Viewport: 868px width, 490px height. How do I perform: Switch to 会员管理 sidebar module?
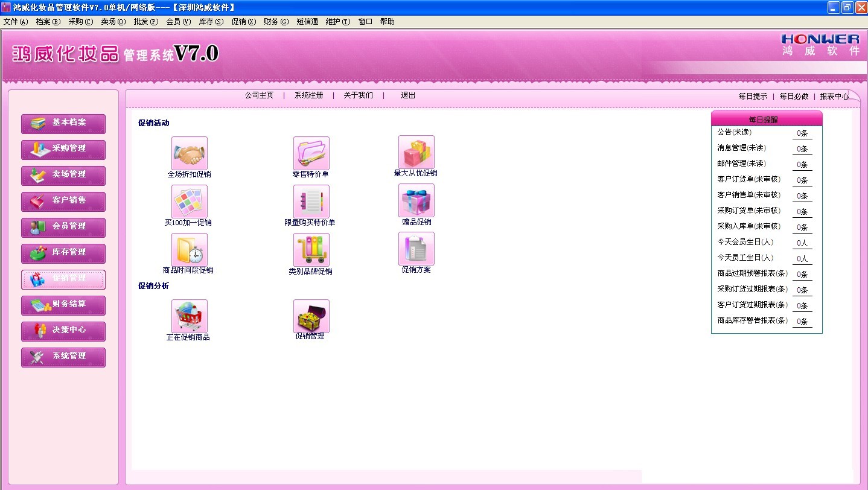point(63,227)
